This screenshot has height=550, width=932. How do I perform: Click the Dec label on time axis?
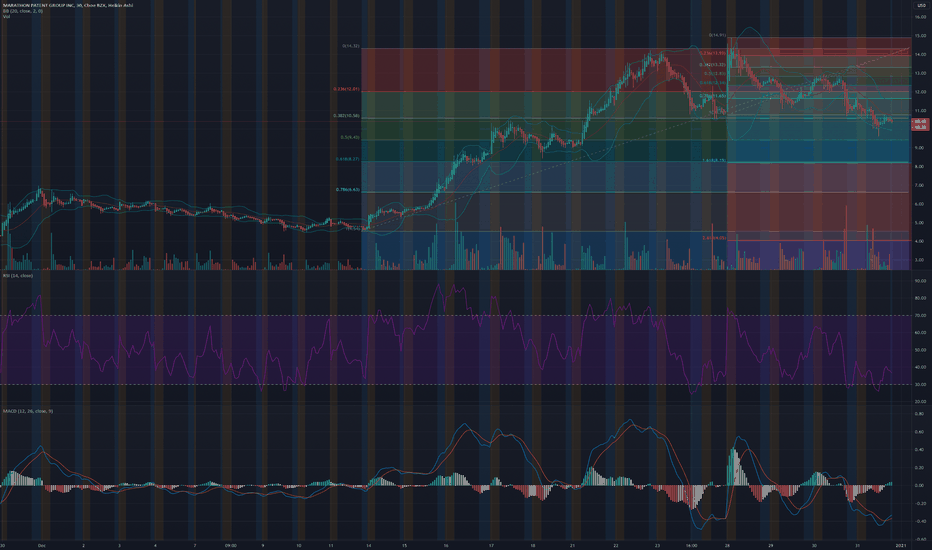[41, 545]
